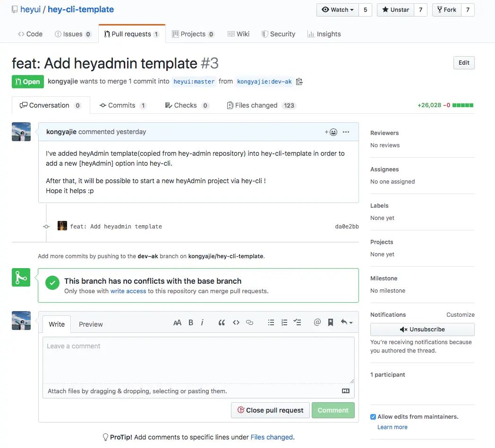Open the comment options ellipsis menu

(x=346, y=132)
